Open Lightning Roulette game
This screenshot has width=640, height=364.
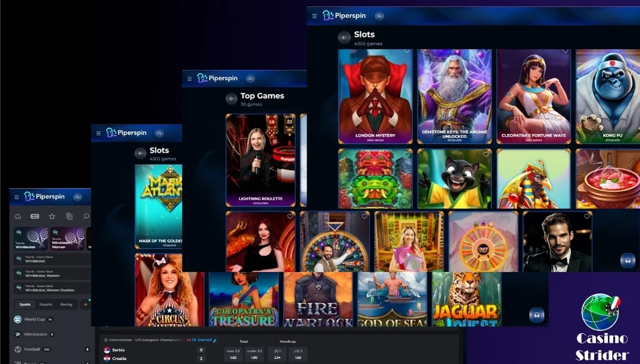click(260, 160)
